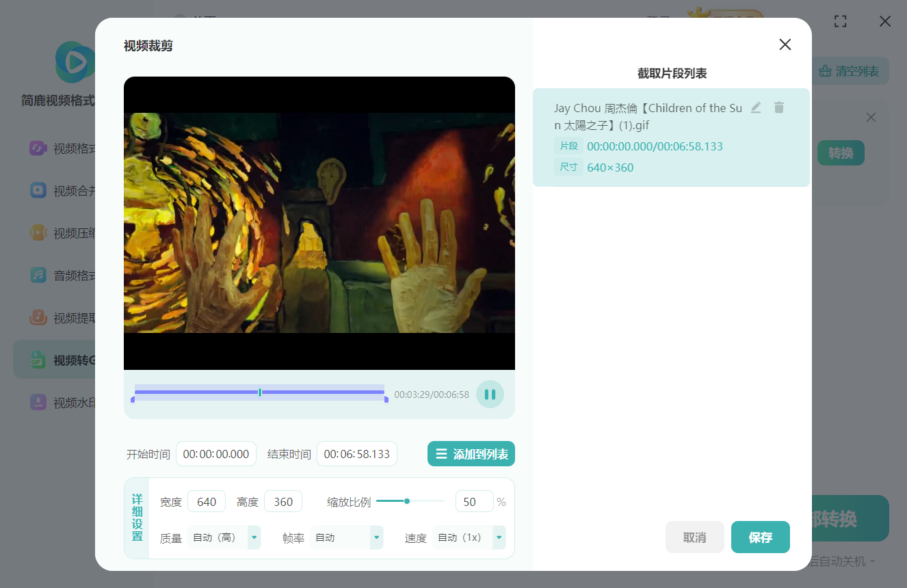
Task: Pause the video preview playback
Action: click(x=490, y=395)
